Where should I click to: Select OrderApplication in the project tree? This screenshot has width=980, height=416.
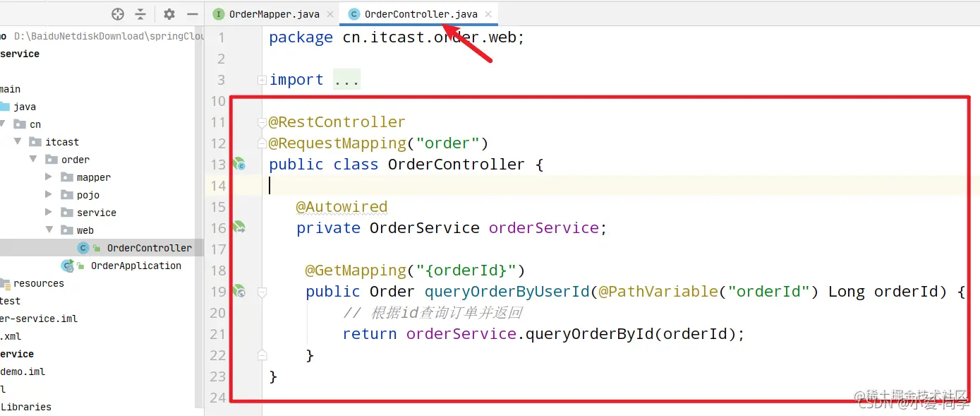136,266
